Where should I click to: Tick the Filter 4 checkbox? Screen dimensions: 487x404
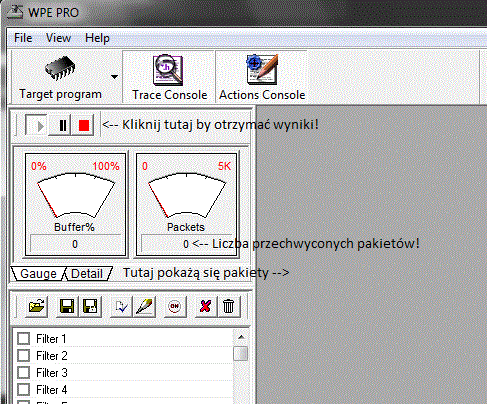click(x=24, y=389)
